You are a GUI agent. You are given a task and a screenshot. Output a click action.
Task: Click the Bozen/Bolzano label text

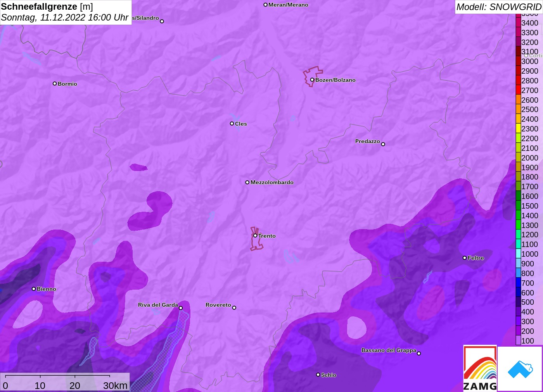tap(335, 80)
